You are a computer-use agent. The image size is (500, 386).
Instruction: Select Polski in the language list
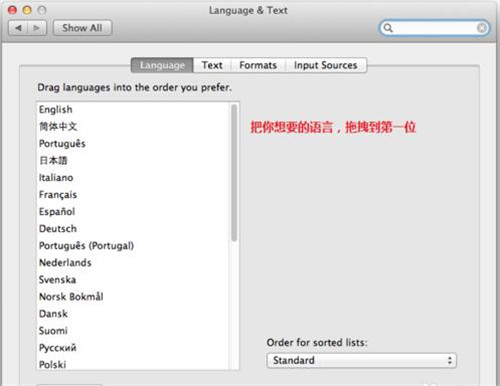point(133,364)
